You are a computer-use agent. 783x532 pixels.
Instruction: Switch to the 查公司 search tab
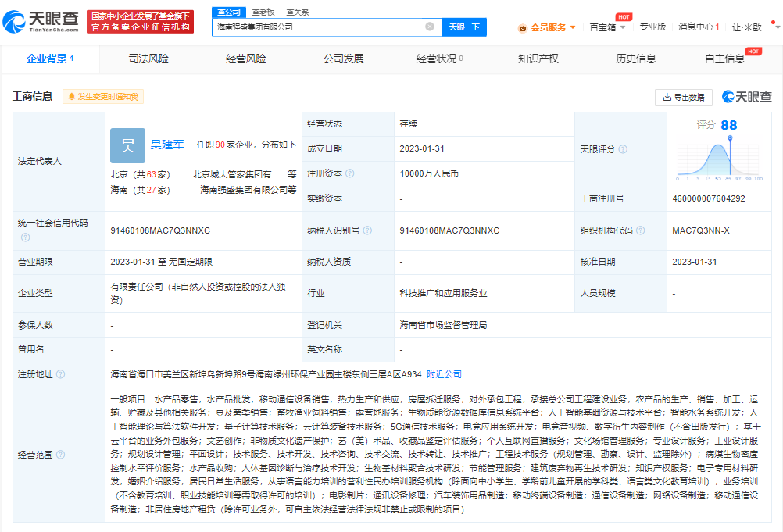coord(229,12)
